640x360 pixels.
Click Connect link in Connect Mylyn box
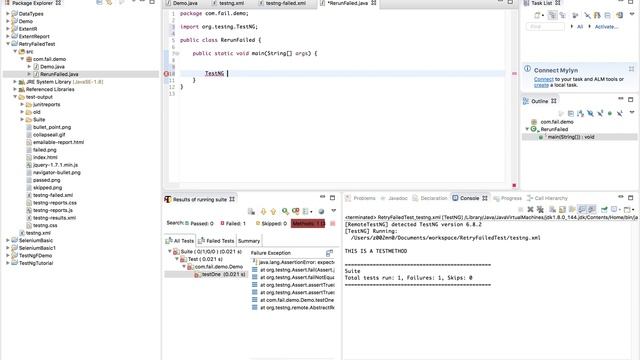(544, 79)
